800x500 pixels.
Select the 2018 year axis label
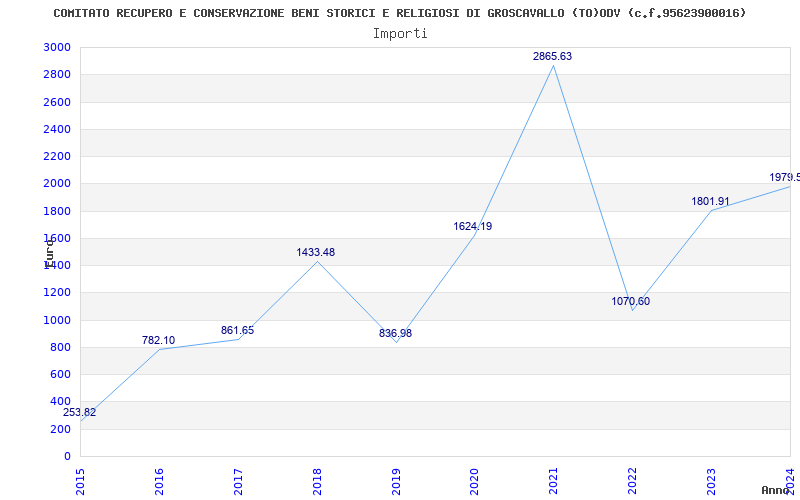click(317, 482)
